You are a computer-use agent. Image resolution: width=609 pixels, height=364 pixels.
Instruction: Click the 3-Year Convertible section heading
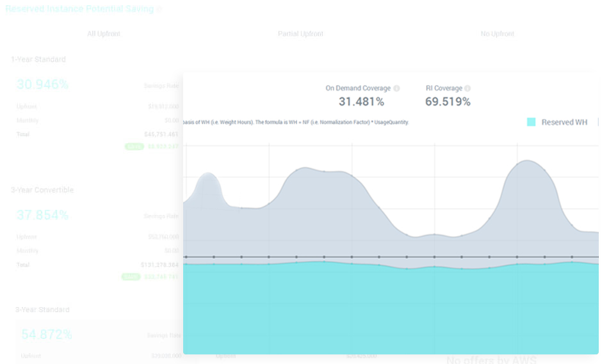(x=42, y=190)
